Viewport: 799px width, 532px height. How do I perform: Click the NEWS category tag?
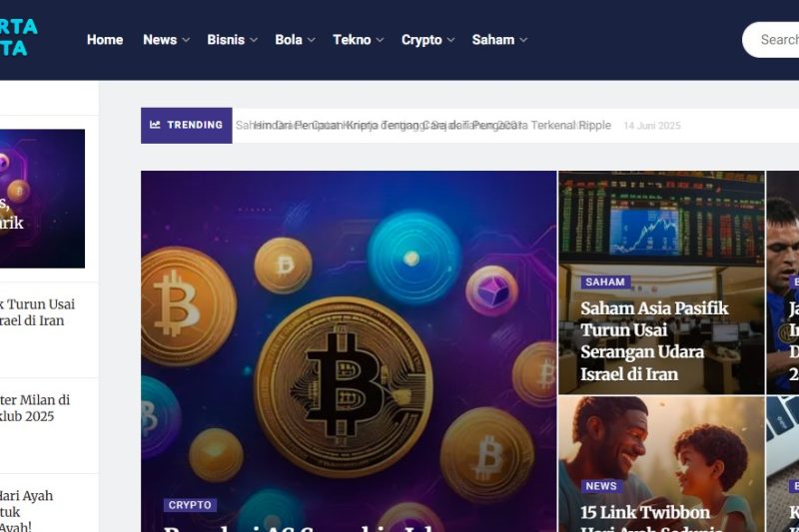point(601,486)
